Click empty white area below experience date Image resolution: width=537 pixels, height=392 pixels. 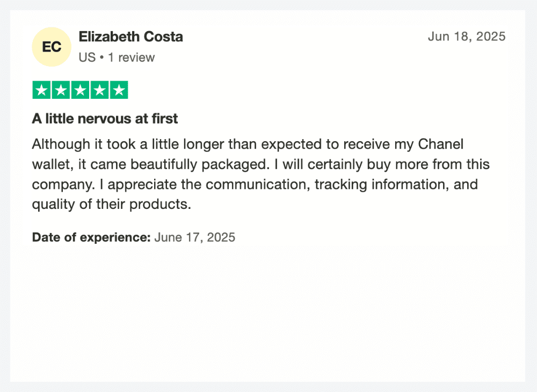point(267,308)
